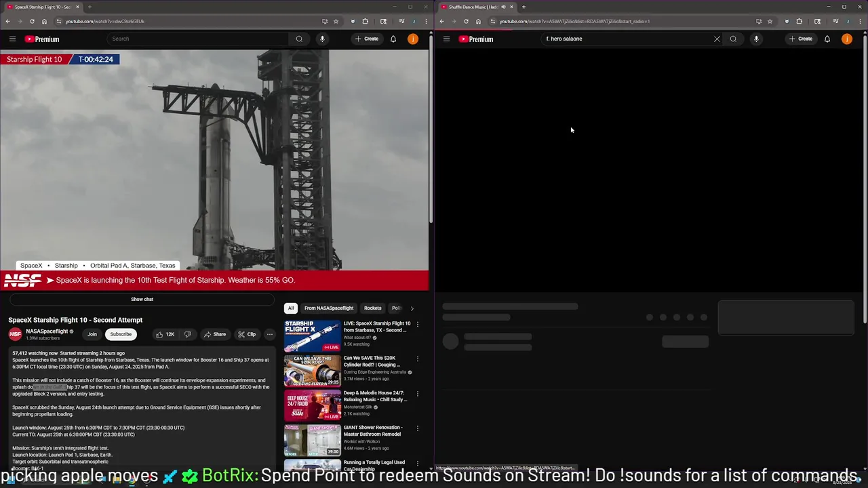Screen dimensions: 868x488
Task: Click install app icon in left address bar
Action: [x=325, y=21]
